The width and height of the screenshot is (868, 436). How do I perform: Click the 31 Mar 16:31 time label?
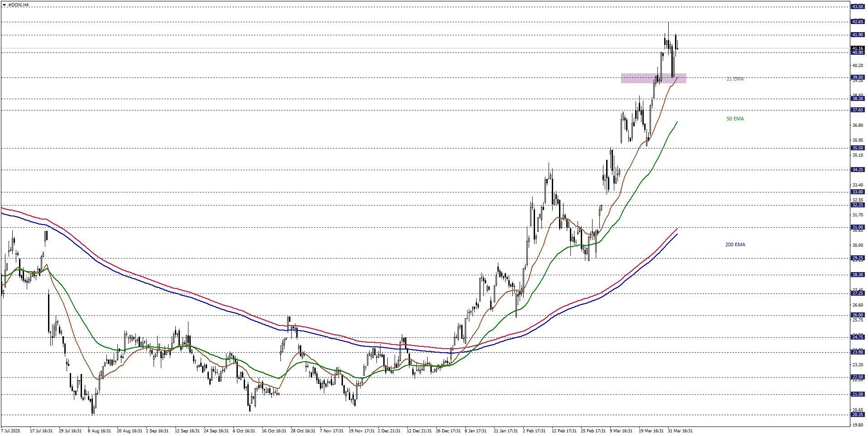click(680, 431)
